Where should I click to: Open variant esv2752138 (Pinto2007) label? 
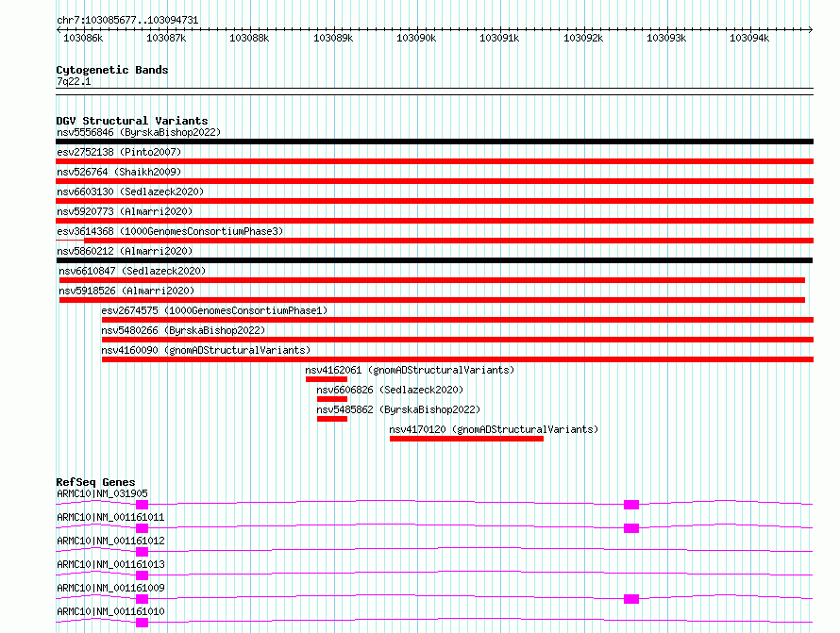(x=119, y=152)
